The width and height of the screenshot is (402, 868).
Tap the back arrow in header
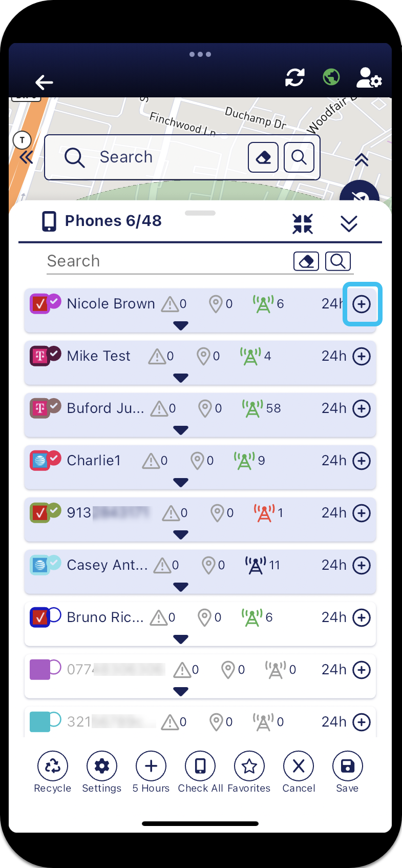pyautogui.click(x=44, y=82)
